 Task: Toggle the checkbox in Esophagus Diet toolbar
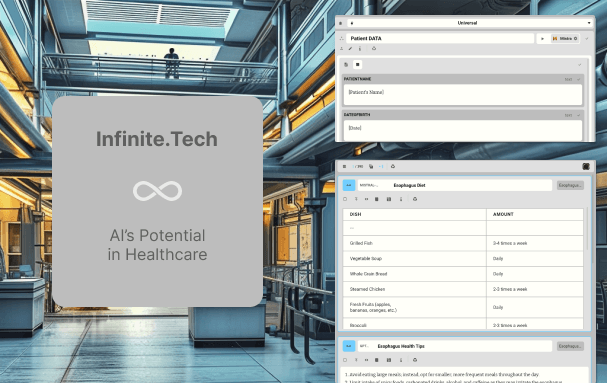345,199
